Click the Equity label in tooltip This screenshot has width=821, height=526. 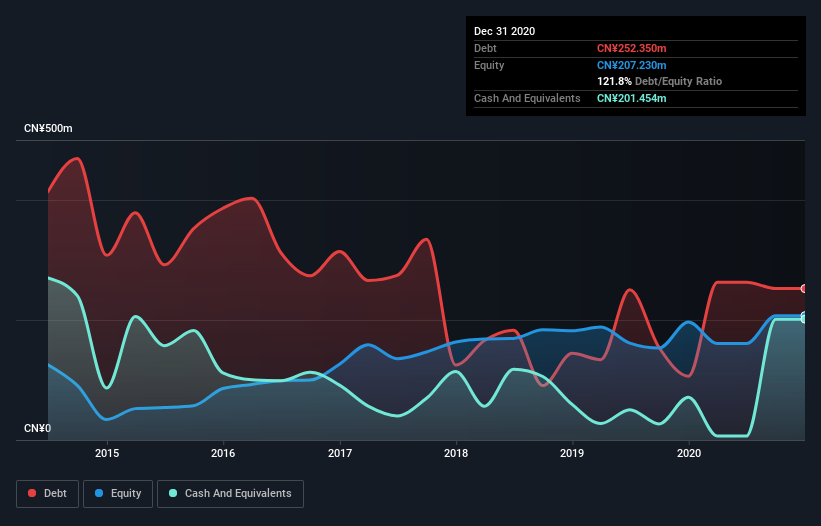click(489, 65)
